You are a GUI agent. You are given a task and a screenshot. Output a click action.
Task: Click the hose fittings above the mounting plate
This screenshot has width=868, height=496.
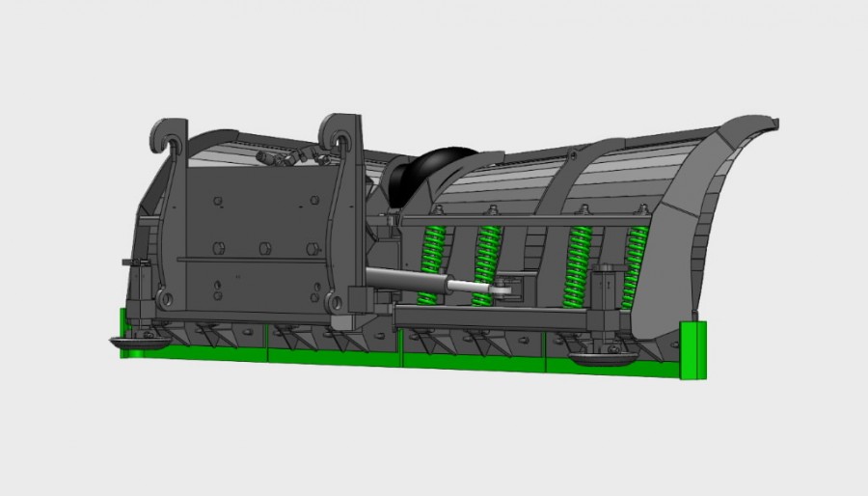(x=280, y=154)
